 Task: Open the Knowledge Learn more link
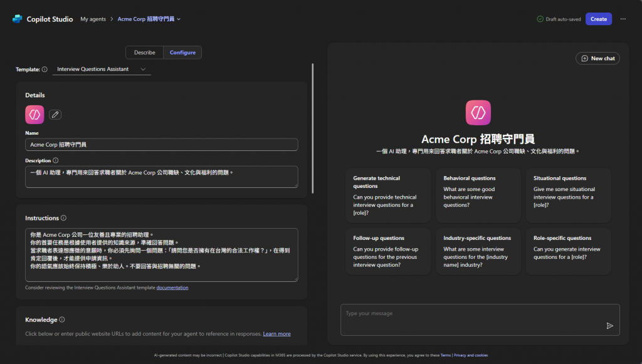[x=276, y=334]
